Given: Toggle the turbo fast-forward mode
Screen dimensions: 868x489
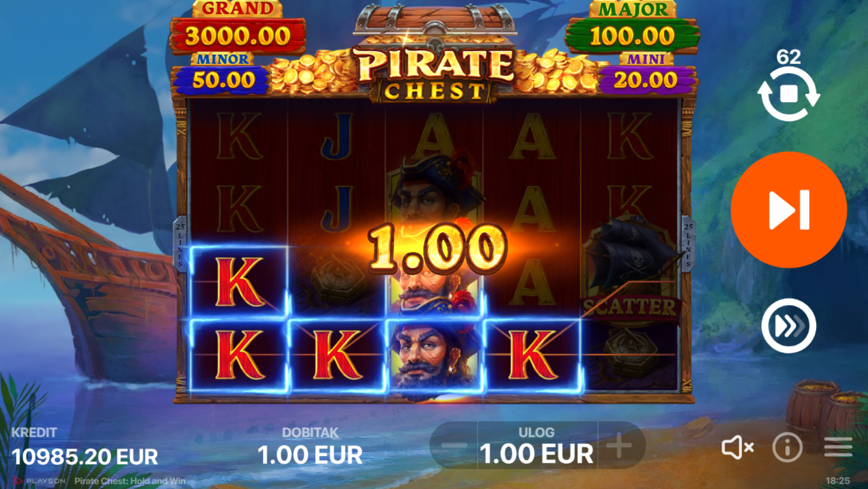Looking at the screenshot, I should click(788, 326).
